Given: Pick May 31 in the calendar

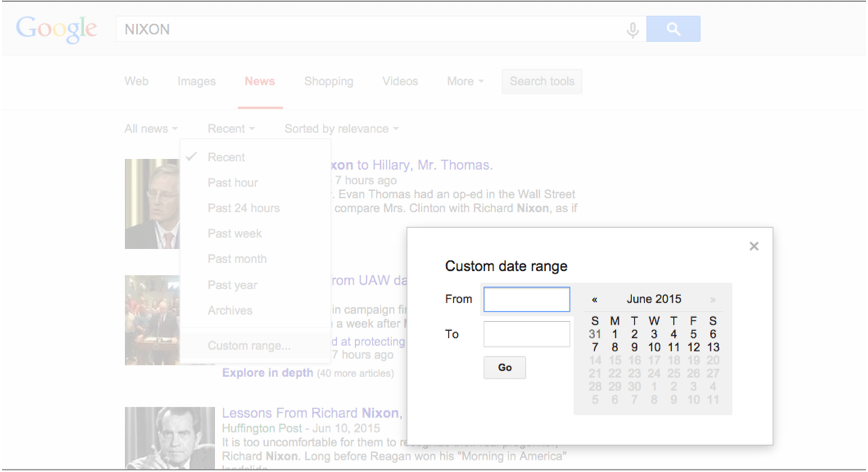Looking at the screenshot, I should tap(595, 334).
